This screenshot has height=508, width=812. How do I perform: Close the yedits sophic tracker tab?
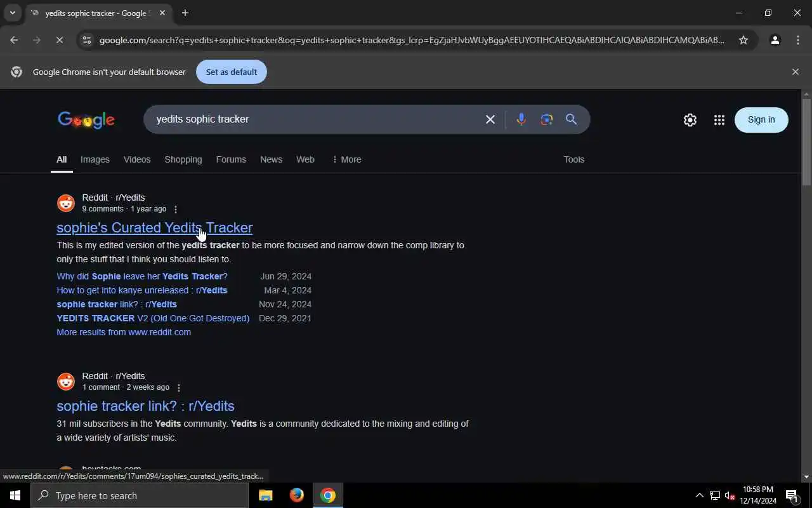pos(162,13)
